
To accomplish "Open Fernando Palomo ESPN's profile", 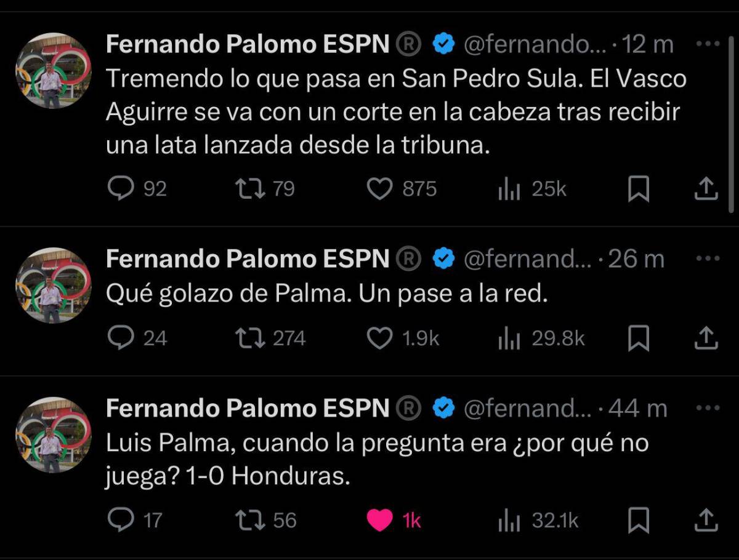I will [x=246, y=44].
